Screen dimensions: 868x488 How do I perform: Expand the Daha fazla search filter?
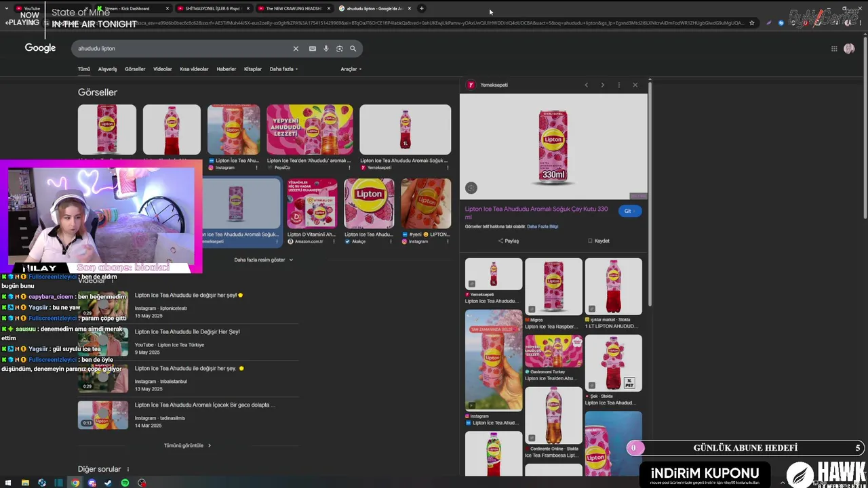tap(283, 69)
